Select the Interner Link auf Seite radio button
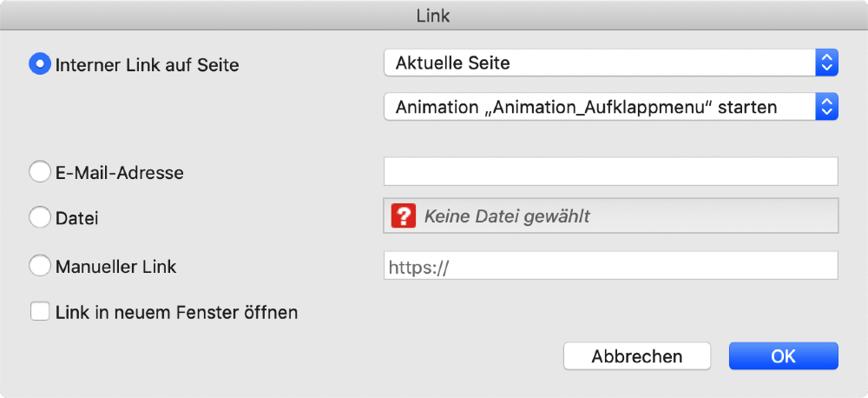 coord(40,64)
